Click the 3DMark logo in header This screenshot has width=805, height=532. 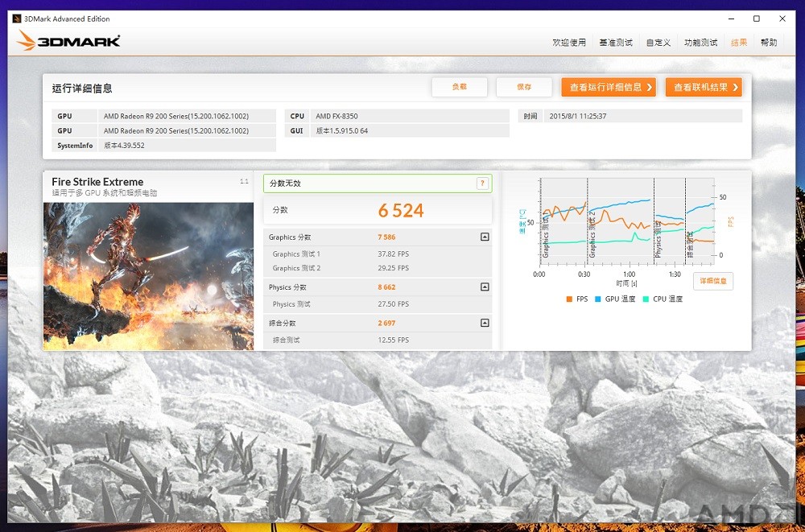(68, 41)
